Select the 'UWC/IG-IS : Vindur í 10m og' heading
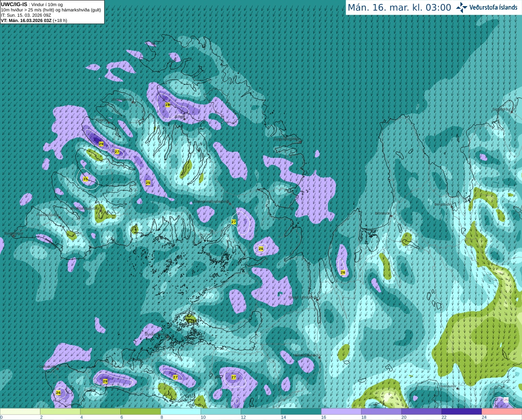The width and height of the screenshot is (522, 420). [x=31, y=4]
